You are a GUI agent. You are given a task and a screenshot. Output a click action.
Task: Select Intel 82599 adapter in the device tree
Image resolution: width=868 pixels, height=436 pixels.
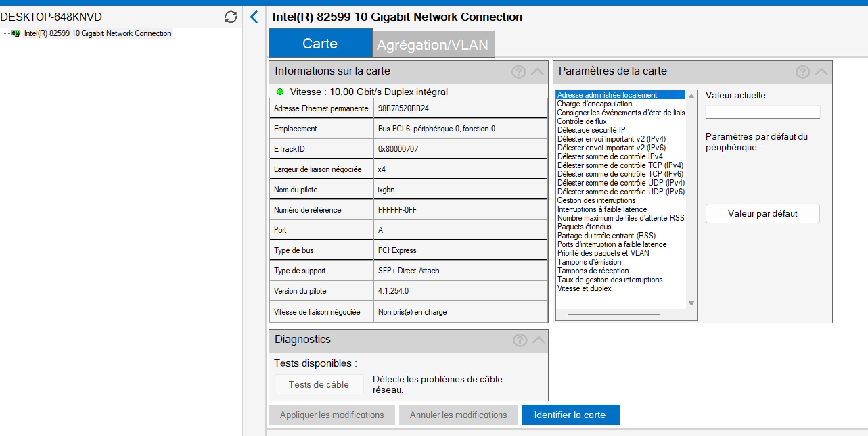98,33
